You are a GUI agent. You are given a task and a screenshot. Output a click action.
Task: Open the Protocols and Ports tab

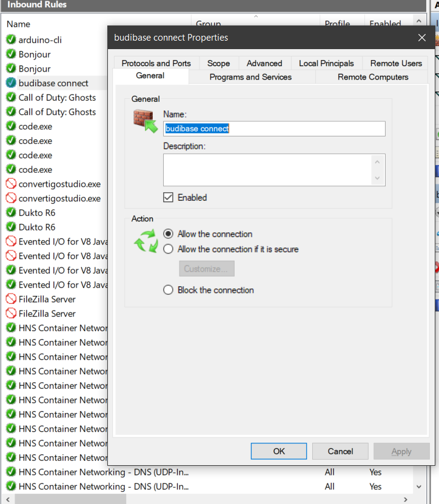tap(156, 63)
